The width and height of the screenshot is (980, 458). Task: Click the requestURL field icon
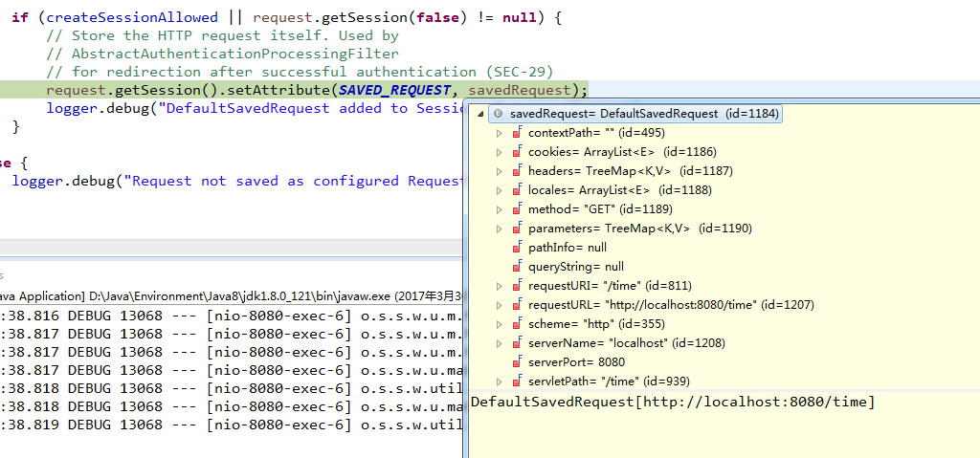pos(517,304)
